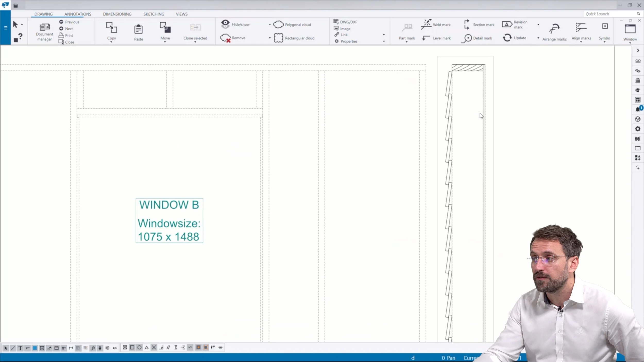Image resolution: width=644 pixels, height=362 pixels.
Task: Toggle the snap to end points square switch
Action: pos(132,348)
